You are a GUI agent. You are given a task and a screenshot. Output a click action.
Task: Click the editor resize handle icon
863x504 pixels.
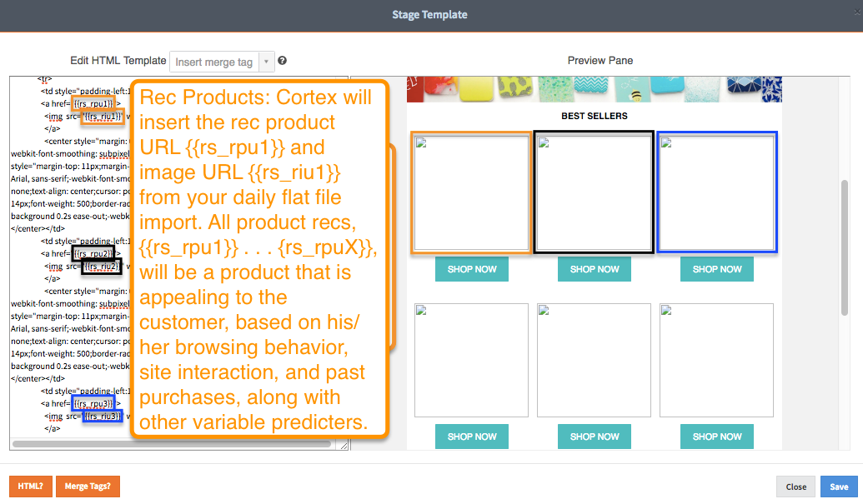(x=344, y=446)
